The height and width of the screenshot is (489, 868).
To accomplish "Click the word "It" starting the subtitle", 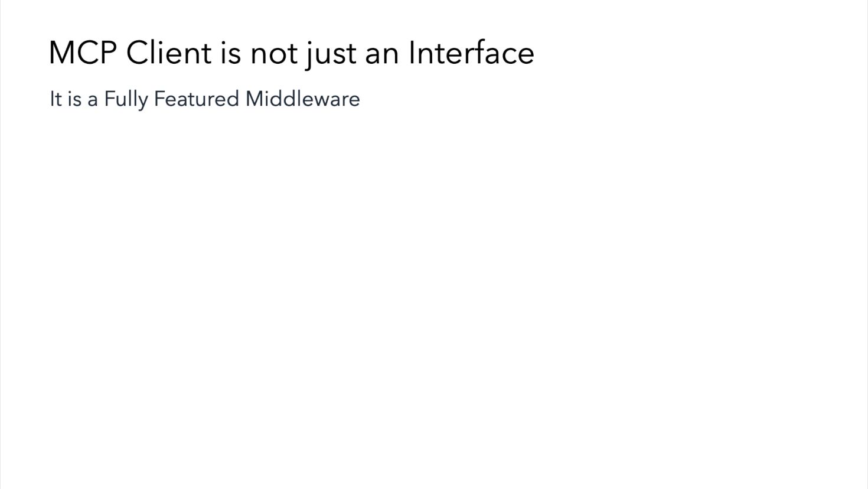I will tap(56, 99).
